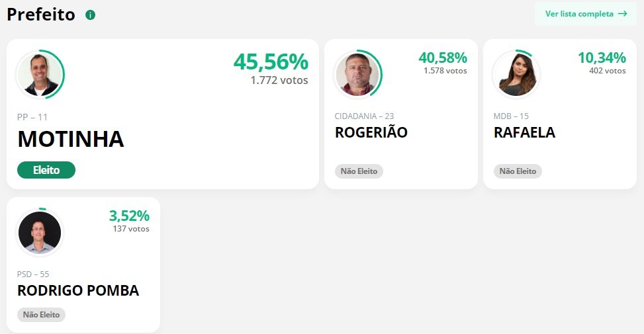
Task: Click the 3,52% vote percentage
Action: click(x=129, y=216)
